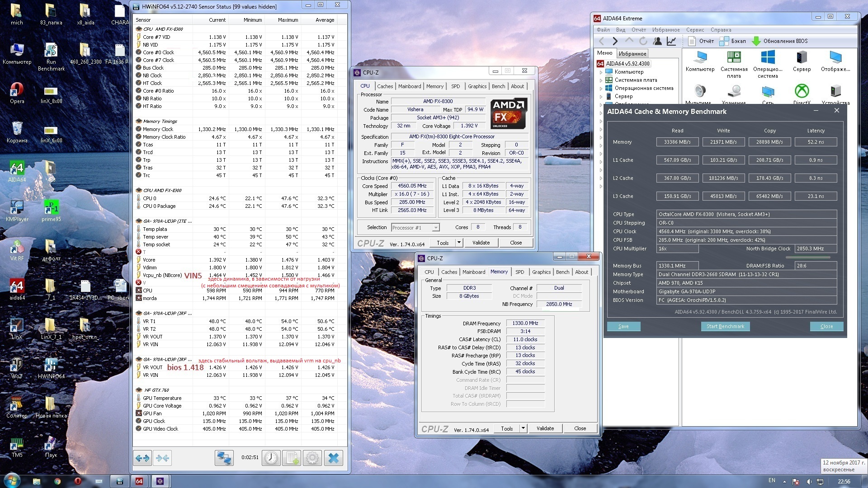The width and height of the screenshot is (868, 488).
Task: Click the HWiNFO expand columns arrows button
Action: click(x=142, y=458)
